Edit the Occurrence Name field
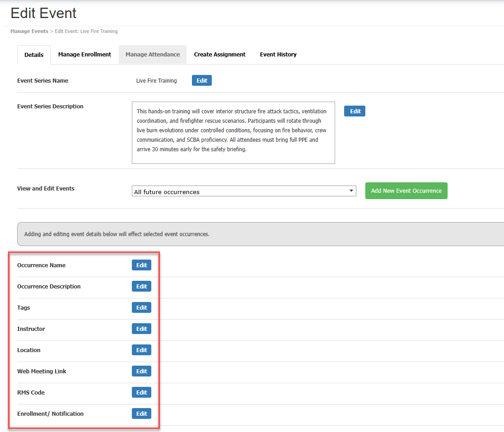This screenshot has width=504, height=432. (x=141, y=265)
